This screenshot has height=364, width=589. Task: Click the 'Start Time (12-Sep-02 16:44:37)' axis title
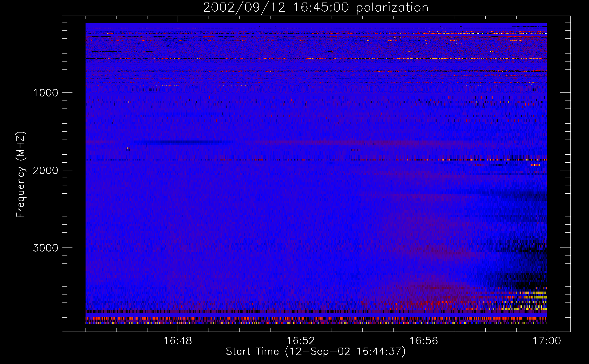pos(316,352)
